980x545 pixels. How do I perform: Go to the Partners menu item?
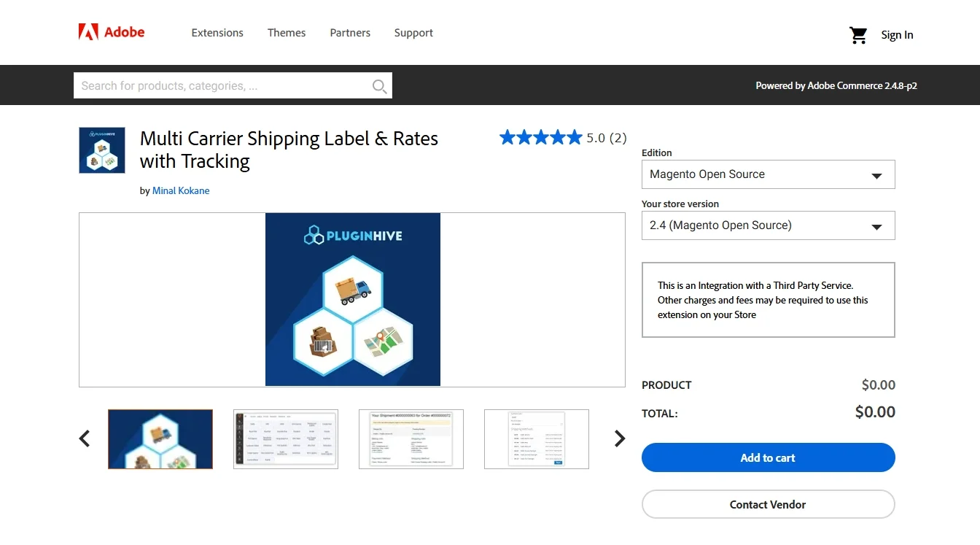click(x=350, y=33)
